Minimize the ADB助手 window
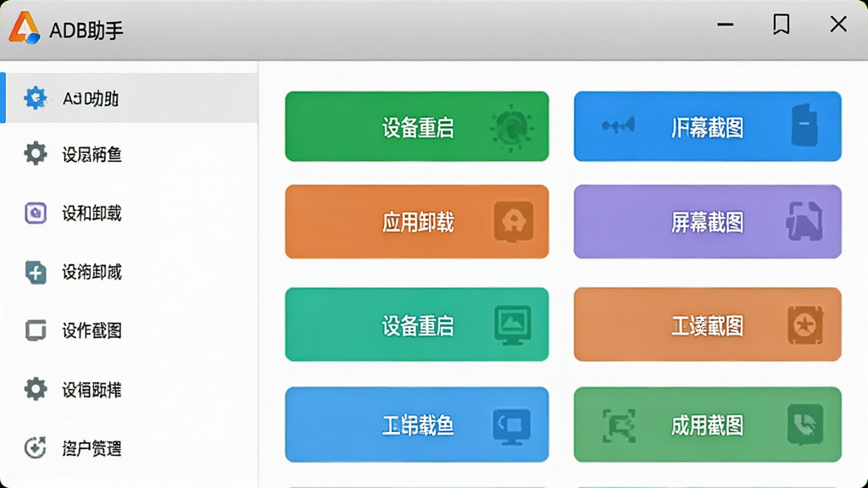 pyautogui.click(x=726, y=25)
